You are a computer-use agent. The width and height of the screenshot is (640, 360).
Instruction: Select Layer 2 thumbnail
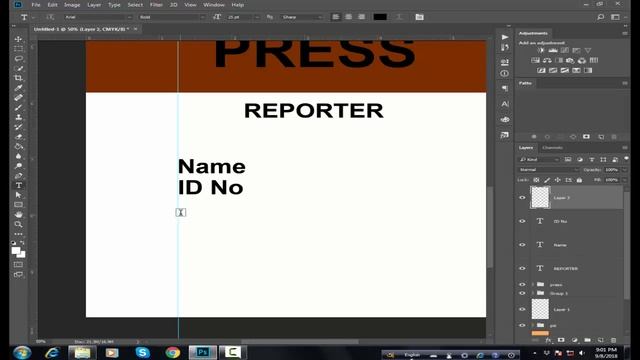pyautogui.click(x=540, y=198)
